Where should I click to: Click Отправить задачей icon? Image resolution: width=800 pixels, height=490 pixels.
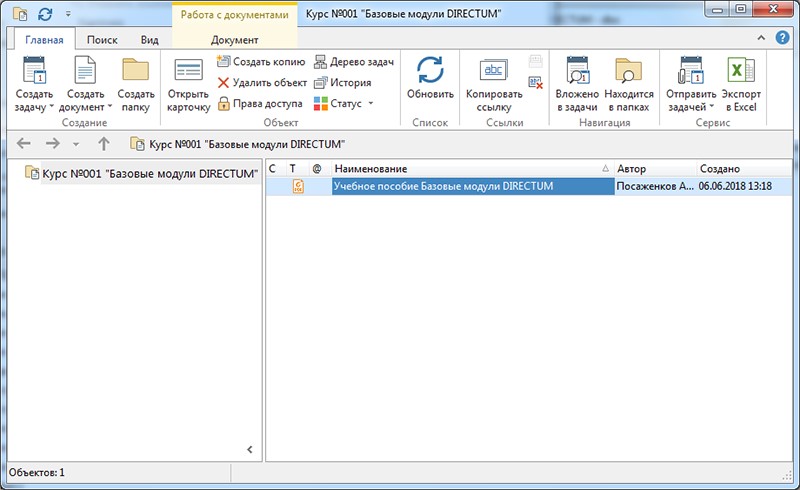tap(691, 70)
